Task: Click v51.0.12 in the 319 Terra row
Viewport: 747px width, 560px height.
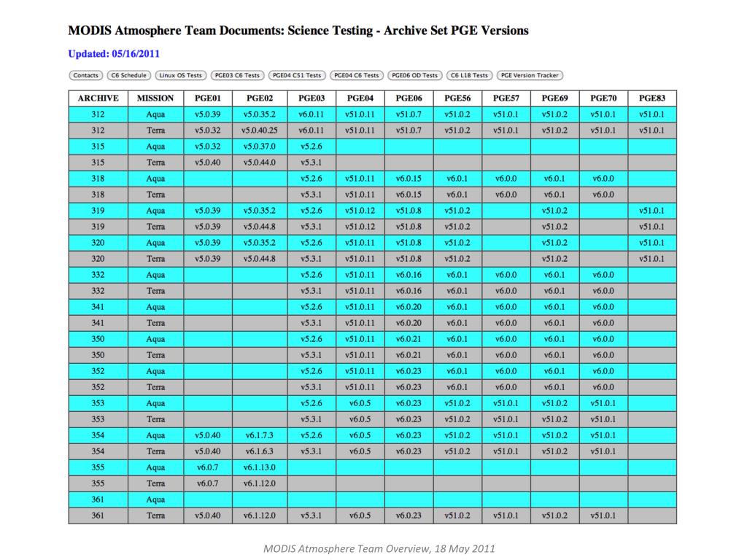Action: click(x=360, y=227)
